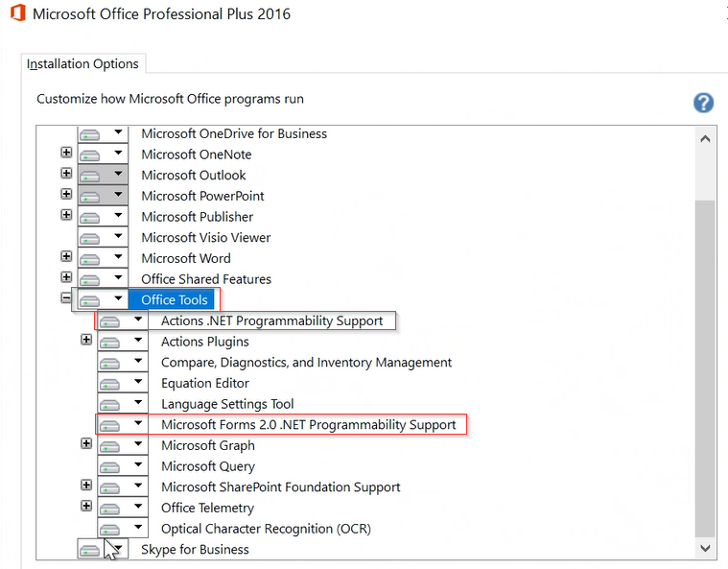Open install state dropdown for Microsoft OneDrive for Business
The height and width of the screenshot is (569, 728).
click(103, 133)
